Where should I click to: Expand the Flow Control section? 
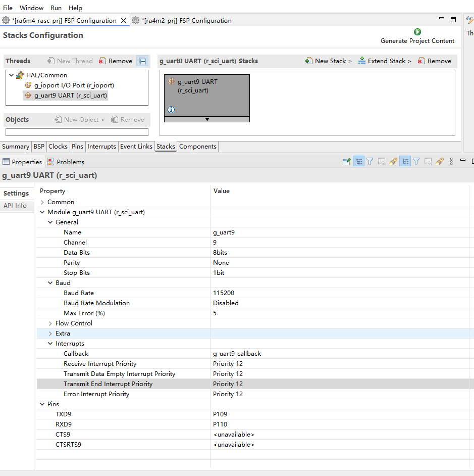click(50, 323)
